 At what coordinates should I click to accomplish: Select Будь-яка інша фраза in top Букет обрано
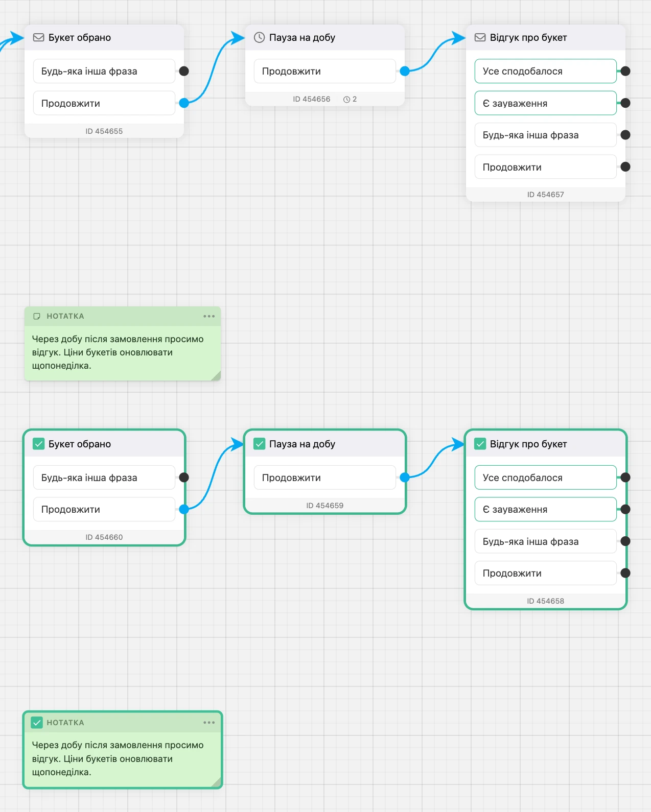(x=104, y=71)
